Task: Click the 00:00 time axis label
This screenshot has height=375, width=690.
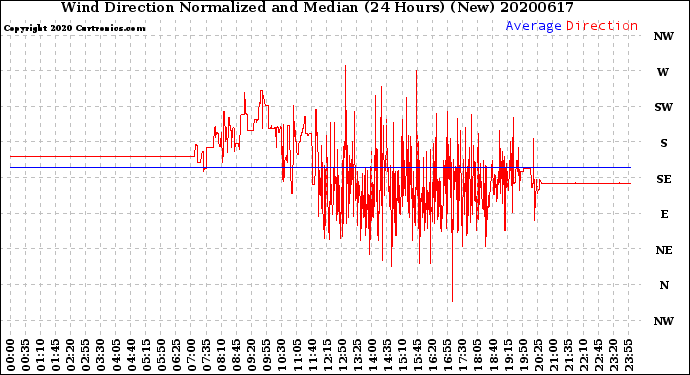Action: (x=11, y=355)
